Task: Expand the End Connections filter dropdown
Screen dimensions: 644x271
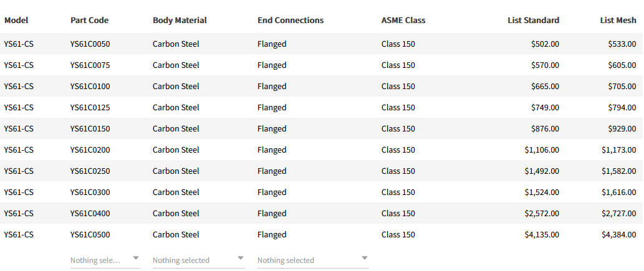Action: 312,260
